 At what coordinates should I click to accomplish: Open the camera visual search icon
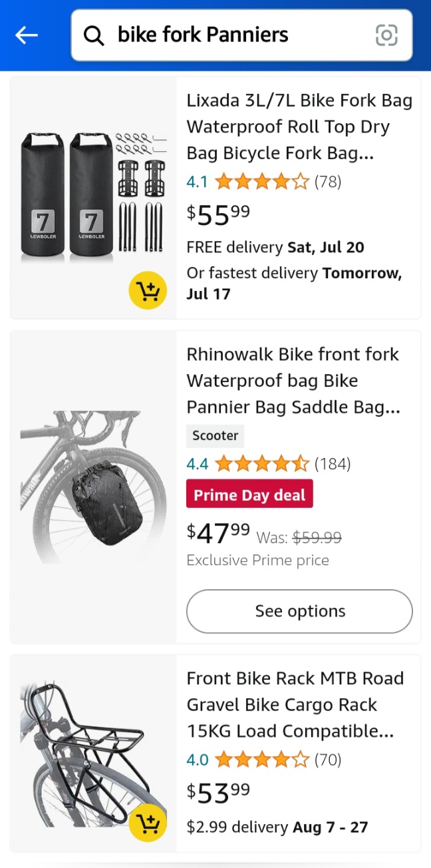pyautogui.click(x=386, y=35)
